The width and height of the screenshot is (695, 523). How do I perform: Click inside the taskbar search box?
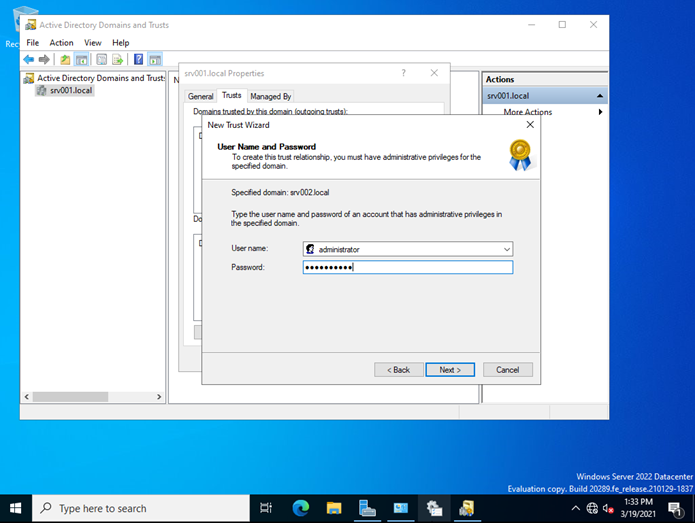(141, 508)
